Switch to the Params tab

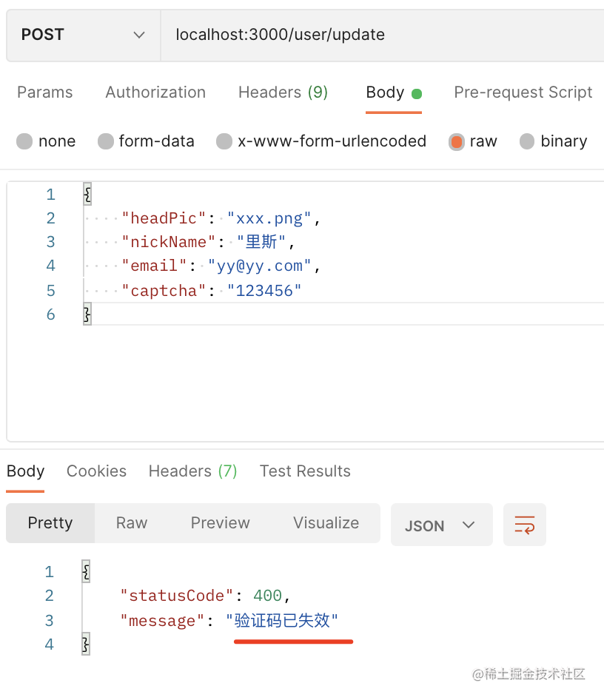tap(45, 92)
